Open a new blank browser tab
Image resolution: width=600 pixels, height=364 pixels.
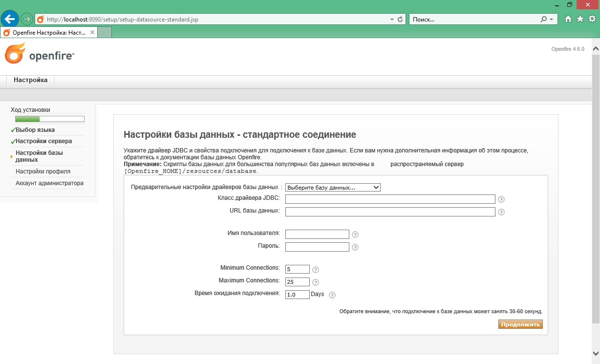point(105,33)
